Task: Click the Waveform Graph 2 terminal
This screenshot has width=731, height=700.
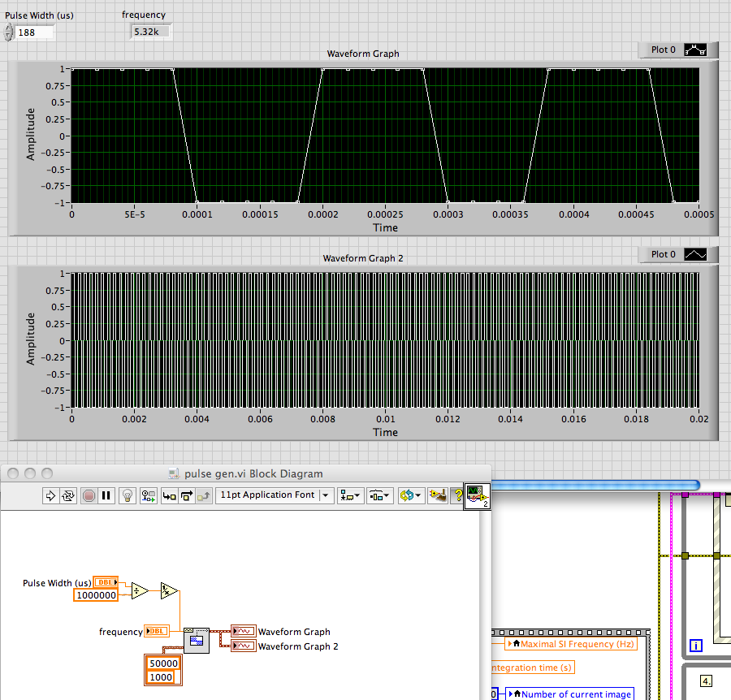Action: [244, 646]
